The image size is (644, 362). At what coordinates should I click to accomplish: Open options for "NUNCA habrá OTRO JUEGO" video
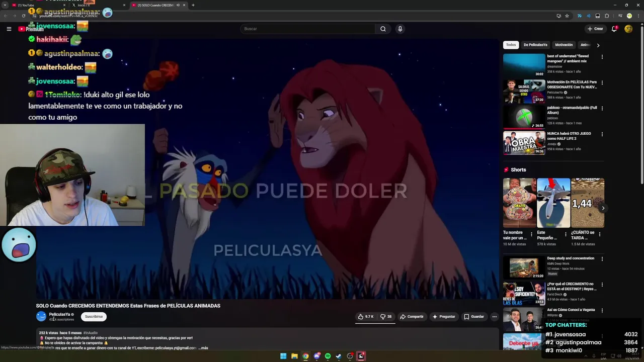tap(602, 134)
